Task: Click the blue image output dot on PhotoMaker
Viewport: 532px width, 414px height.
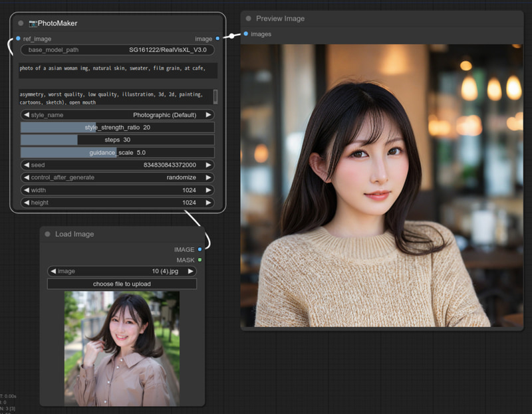Action: [x=217, y=39]
